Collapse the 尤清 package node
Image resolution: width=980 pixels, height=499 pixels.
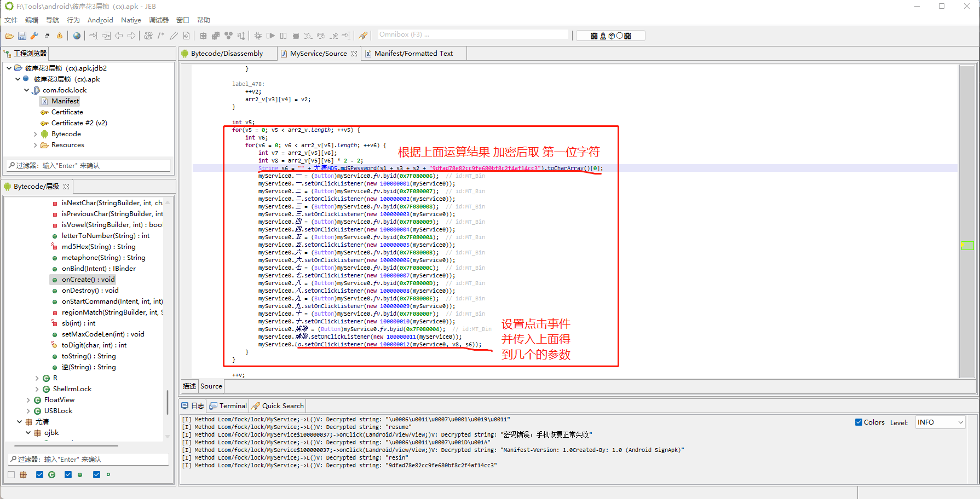click(x=20, y=422)
